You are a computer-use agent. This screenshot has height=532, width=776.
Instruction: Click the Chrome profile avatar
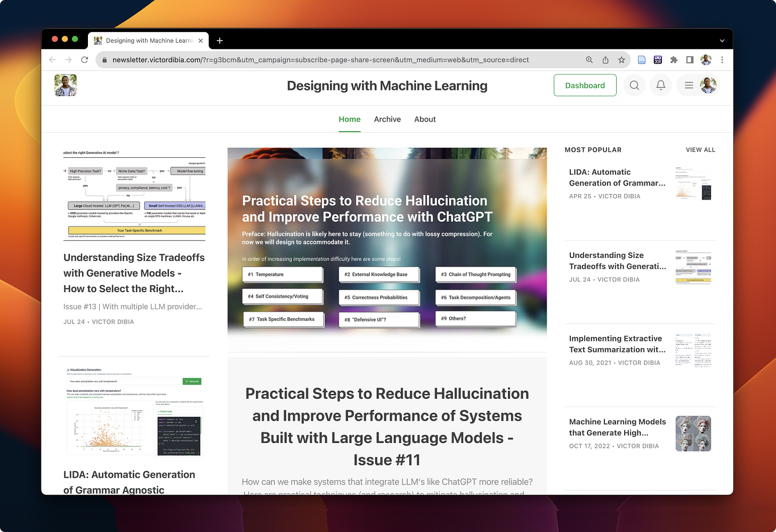click(706, 60)
